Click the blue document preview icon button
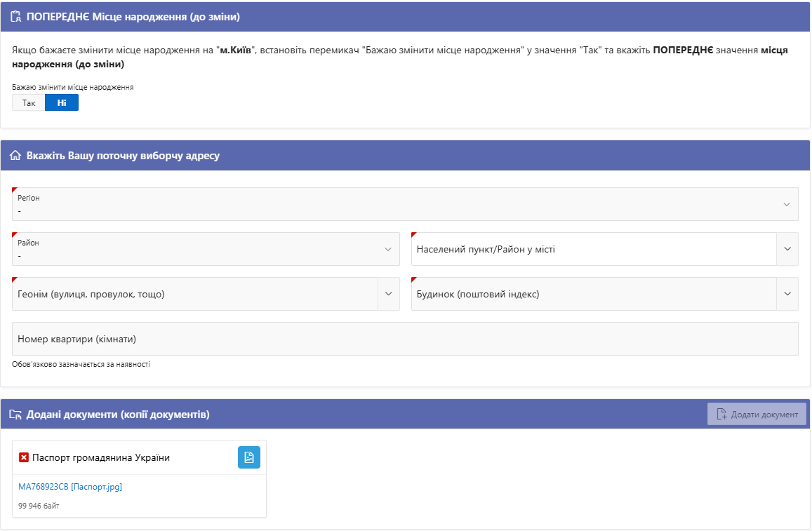This screenshot has width=812, height=531. coord(249,457)
